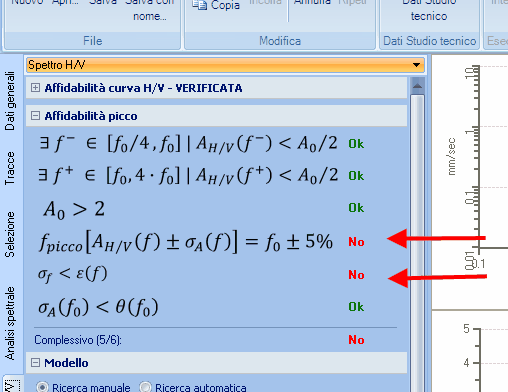Click the Copia button label

[x=225, y=5]
